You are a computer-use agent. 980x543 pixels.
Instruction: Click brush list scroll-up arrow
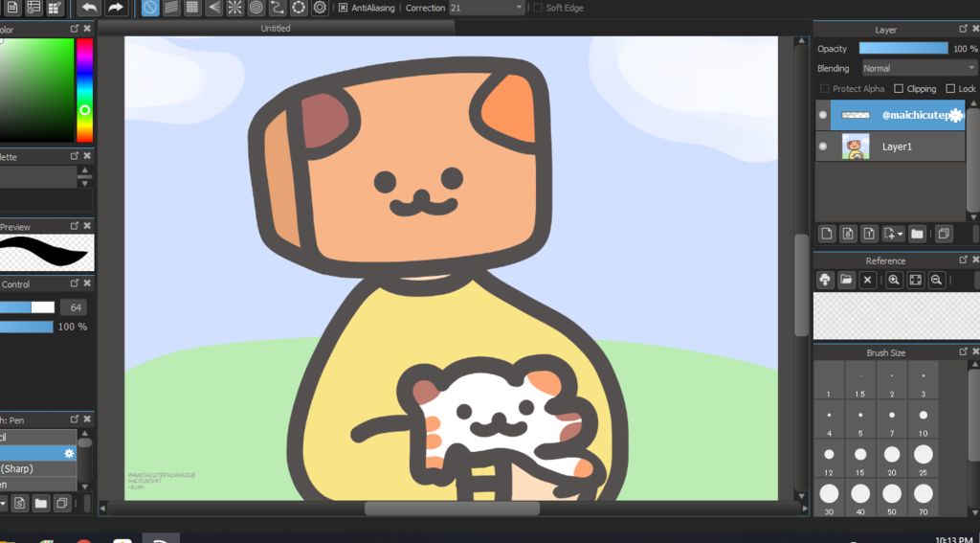tap(85, 433)
